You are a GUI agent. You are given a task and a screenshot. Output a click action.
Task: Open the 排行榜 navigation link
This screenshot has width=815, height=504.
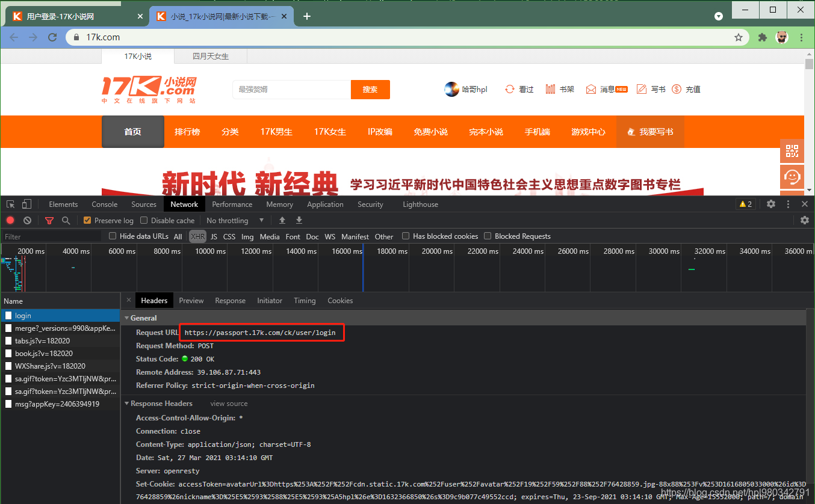pyautogui.click(x=187, y=132)
